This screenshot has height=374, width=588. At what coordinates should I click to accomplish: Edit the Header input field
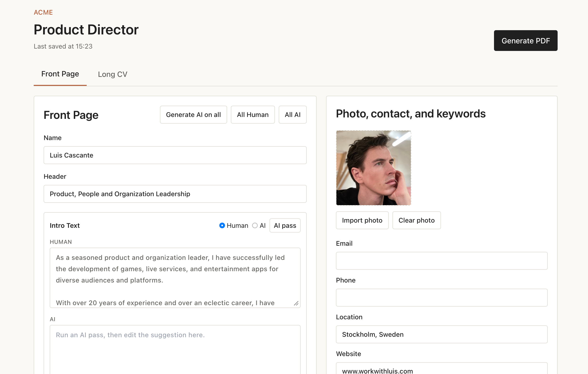click(175, 194)
